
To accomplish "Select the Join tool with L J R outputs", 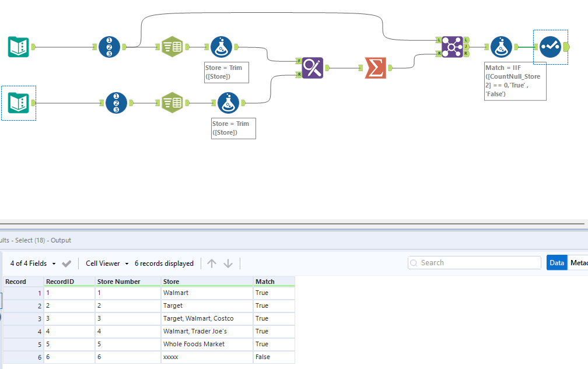I will pos(451,45).
